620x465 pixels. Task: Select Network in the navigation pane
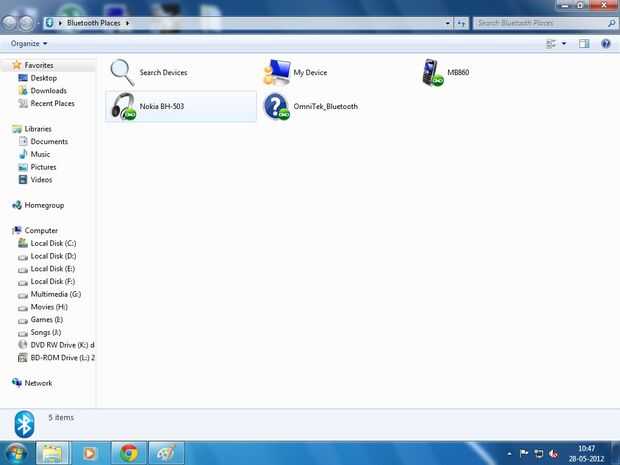coord(38,383)
